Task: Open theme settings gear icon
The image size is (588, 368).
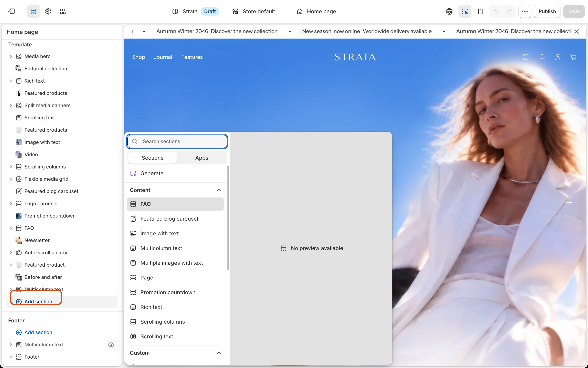Action: pos(48,11)
